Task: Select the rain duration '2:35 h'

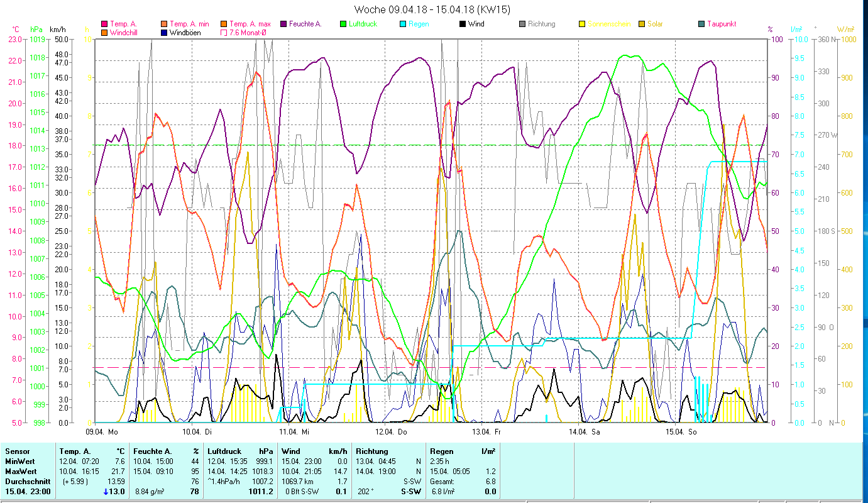Action: [440, 462]
